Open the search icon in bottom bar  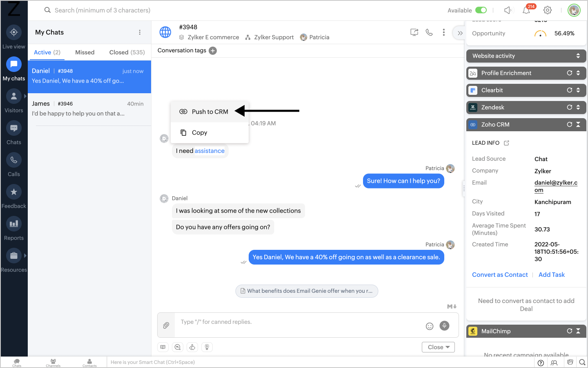582,362
